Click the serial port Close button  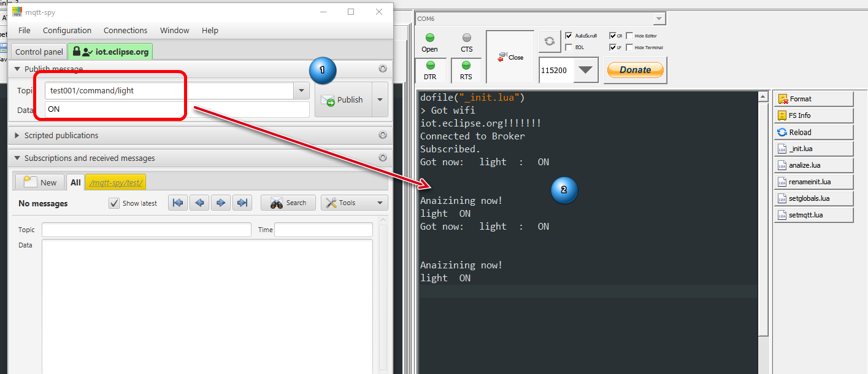(510, 57)
